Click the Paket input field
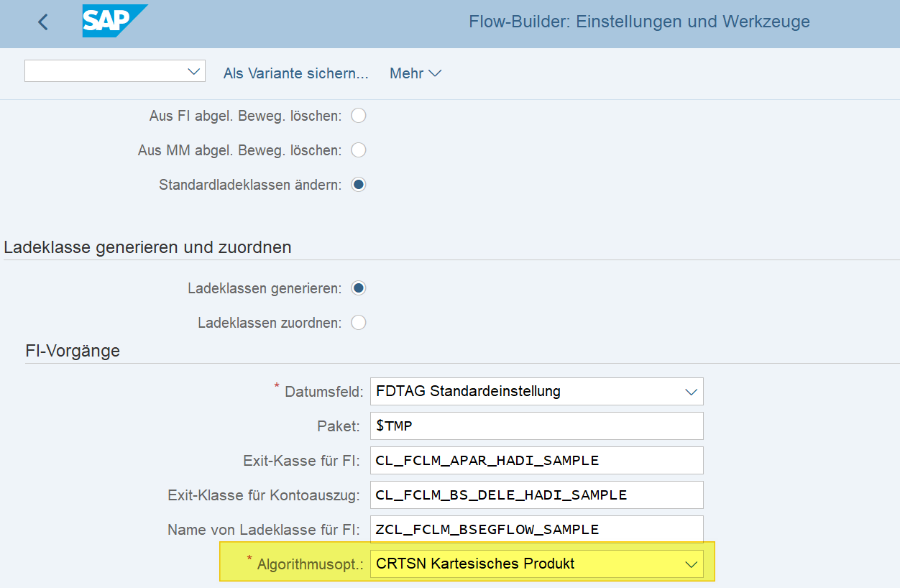Image resolution: width=900 pixels, height=588 pixels. coord(536,426)
